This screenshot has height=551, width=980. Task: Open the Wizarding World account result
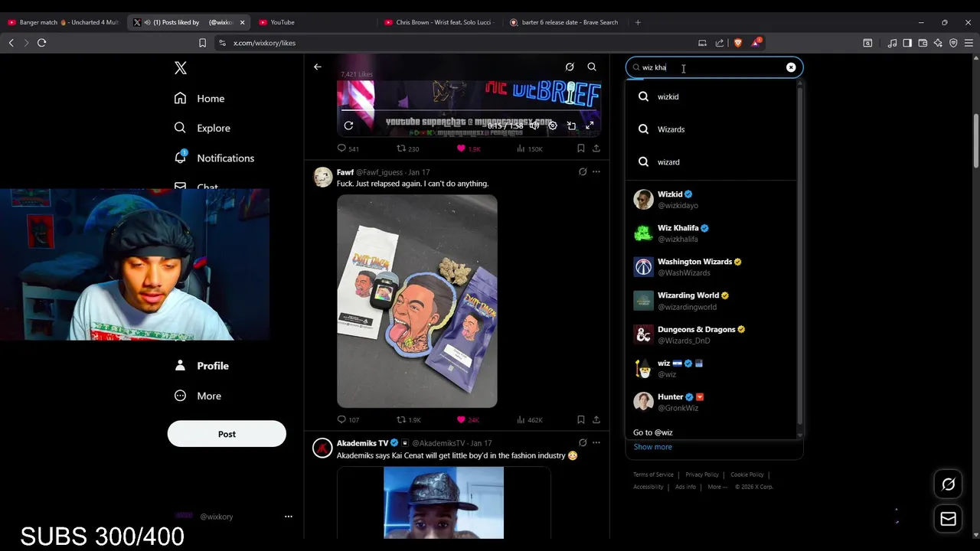712,301
